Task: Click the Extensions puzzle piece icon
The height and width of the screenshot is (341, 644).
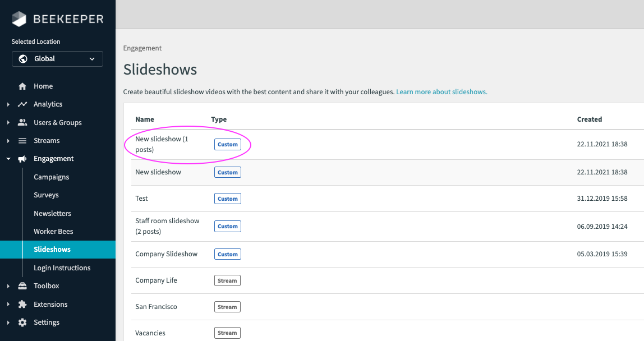Action: point(22,305)
